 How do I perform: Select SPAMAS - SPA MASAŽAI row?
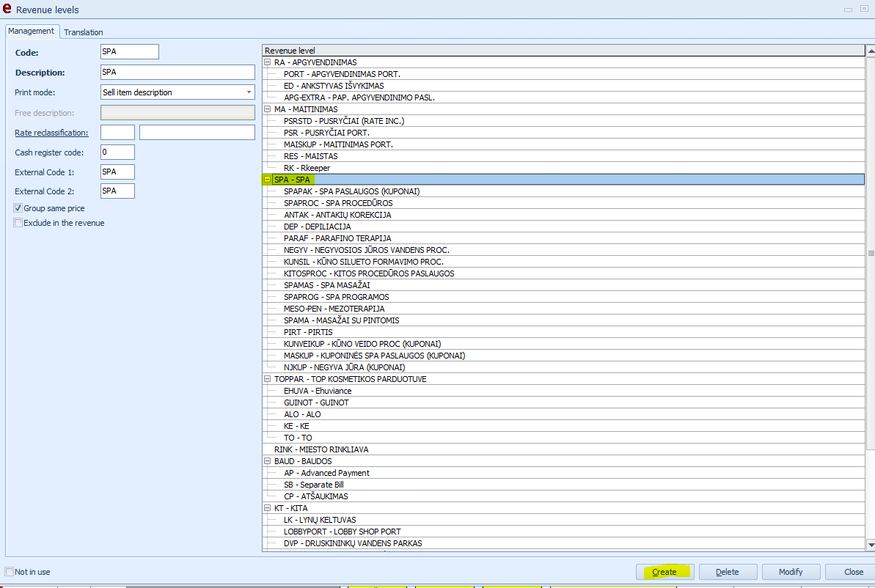(x=563, y=285)
